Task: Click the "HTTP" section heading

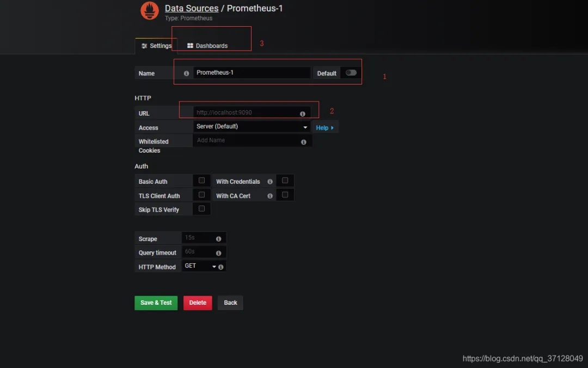Action: (x=143, y=98)
